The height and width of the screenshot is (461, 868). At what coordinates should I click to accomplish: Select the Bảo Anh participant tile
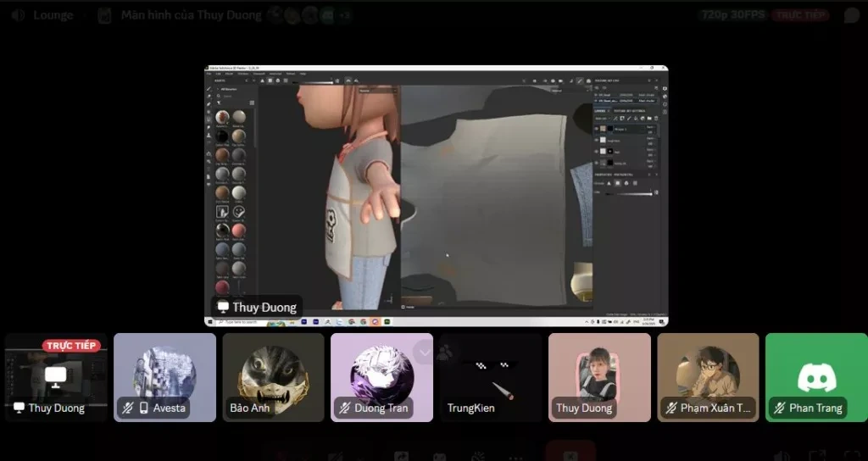click(273, 377)
